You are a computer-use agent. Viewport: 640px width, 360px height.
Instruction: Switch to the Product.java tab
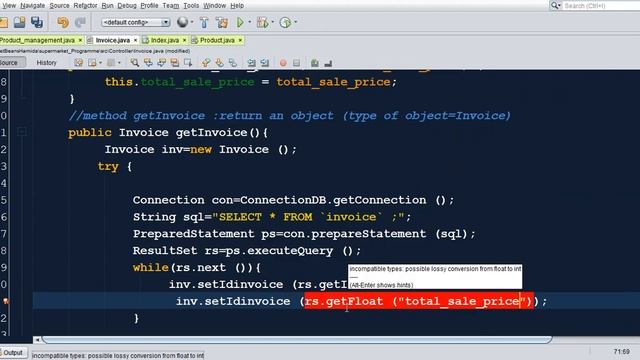(217, 40)
